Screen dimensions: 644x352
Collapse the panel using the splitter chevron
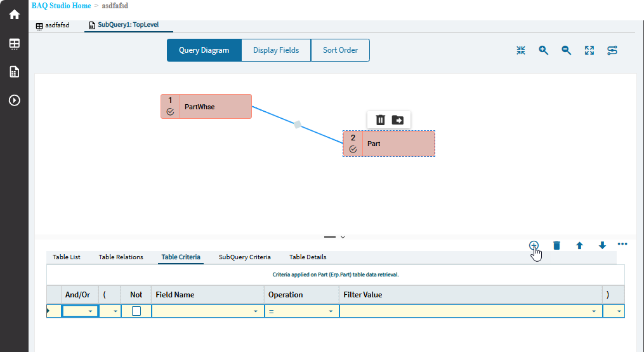pos(343,237)
